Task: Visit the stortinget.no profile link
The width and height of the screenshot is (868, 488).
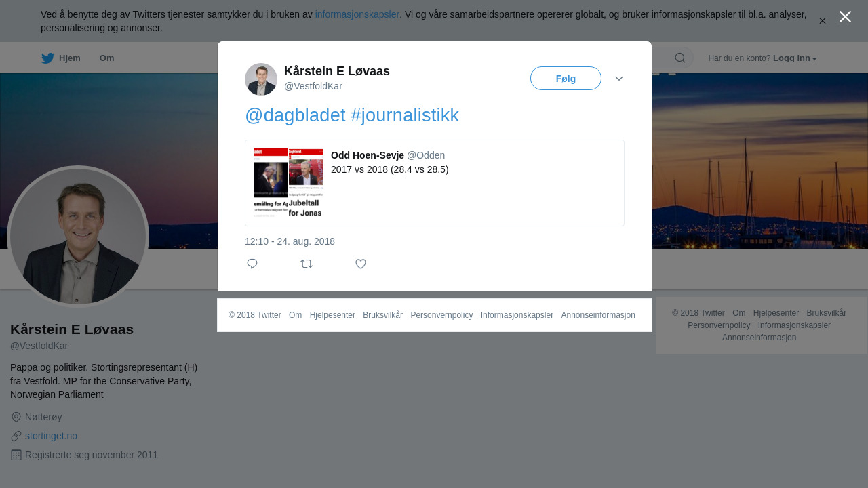Action: pyautogui.click(x=51, y=436)
